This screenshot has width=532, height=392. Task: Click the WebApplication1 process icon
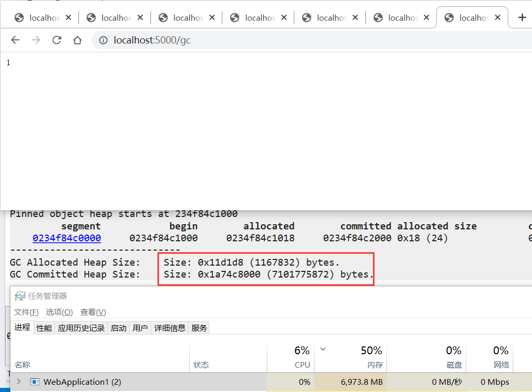[x=35, y=382]
